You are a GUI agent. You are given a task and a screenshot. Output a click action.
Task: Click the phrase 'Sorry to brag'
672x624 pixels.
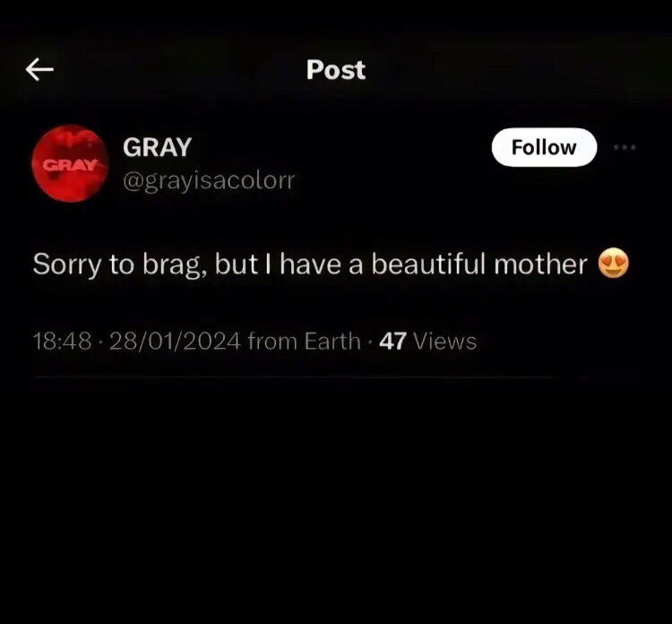tap(117, 264)
